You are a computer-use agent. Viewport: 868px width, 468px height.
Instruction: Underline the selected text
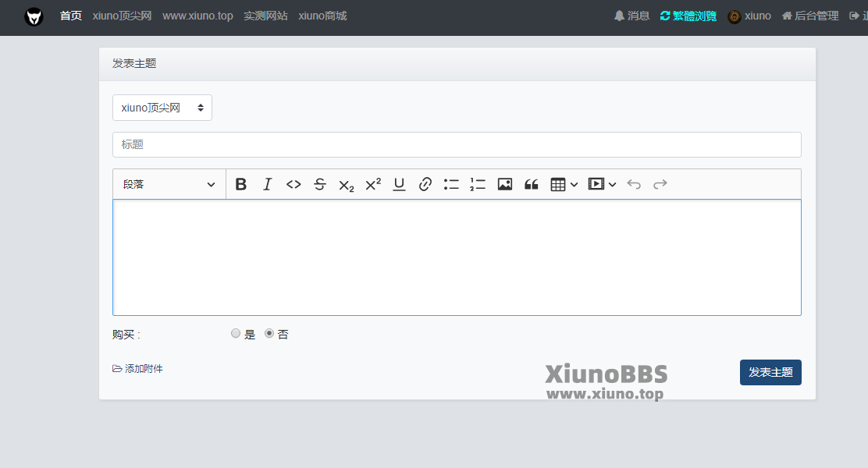[399, 184]
